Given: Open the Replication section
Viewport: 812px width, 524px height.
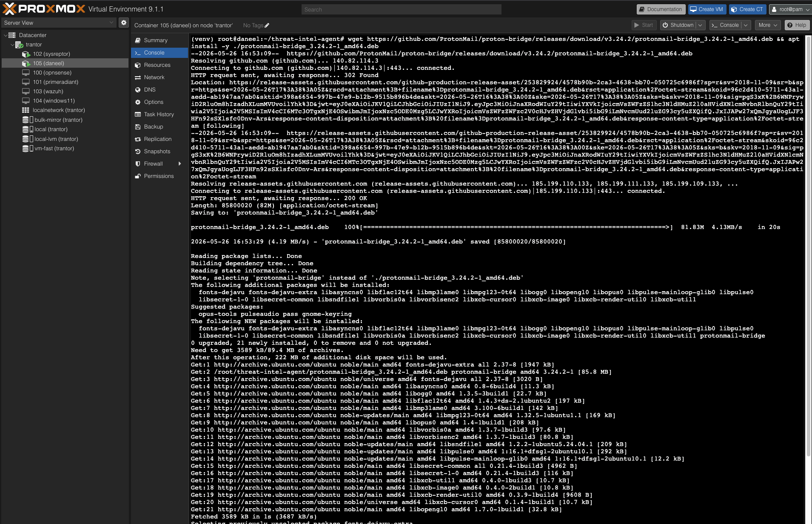Looking at the screenshot, I should click(159, 139).
